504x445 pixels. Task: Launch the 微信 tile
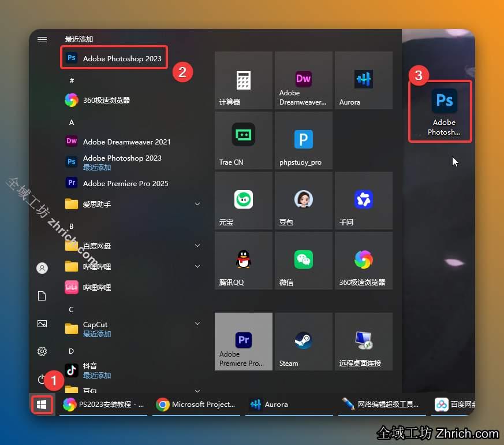(x=304, y=261)
